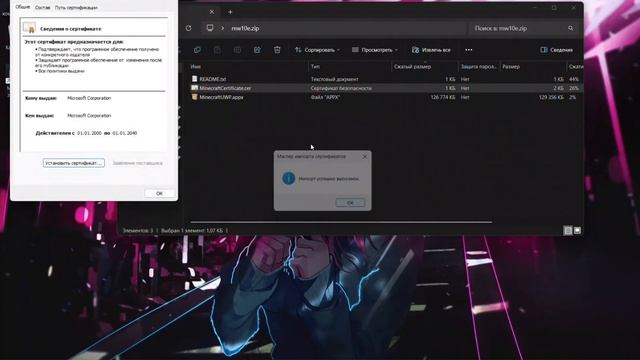Click the Сертификат безопасности type cell
Screen dimensions: 640x360
pos(341,88)
